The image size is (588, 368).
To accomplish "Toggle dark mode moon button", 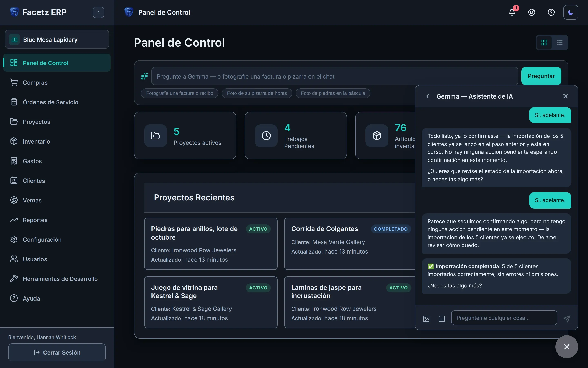I will click(571, 12).
